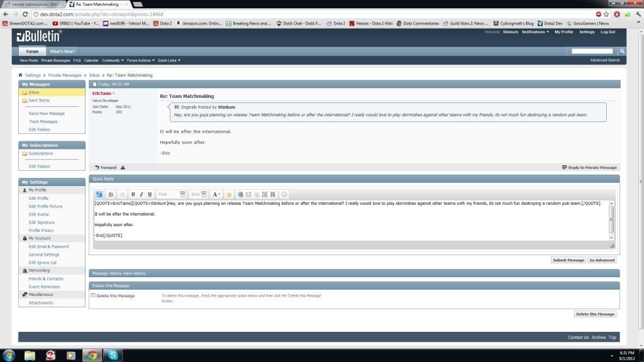644x362 pixels.
Task: Open the font color picker
Action: [216, 194]
